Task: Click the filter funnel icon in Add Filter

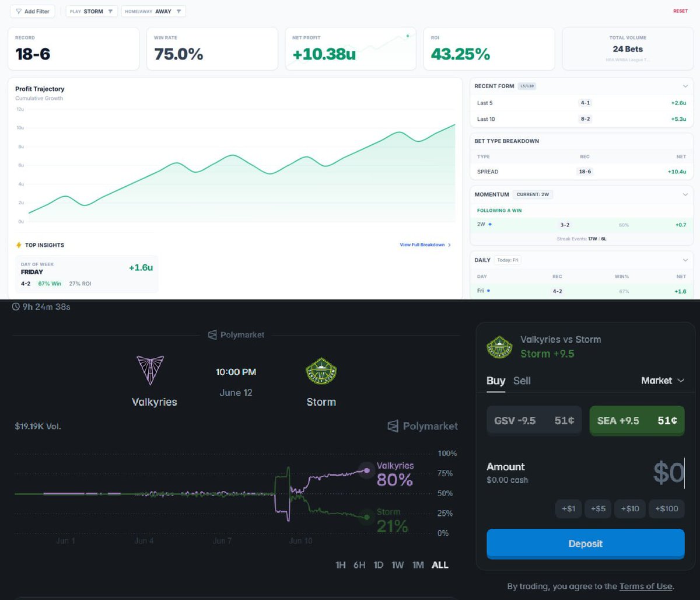Action: (x=19, y=12)
